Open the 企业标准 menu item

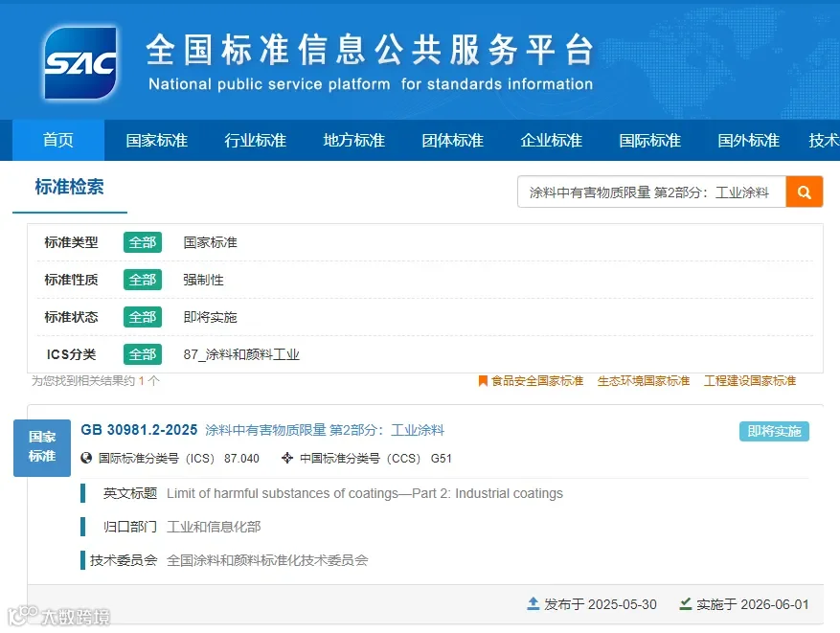tap(551, 140)
